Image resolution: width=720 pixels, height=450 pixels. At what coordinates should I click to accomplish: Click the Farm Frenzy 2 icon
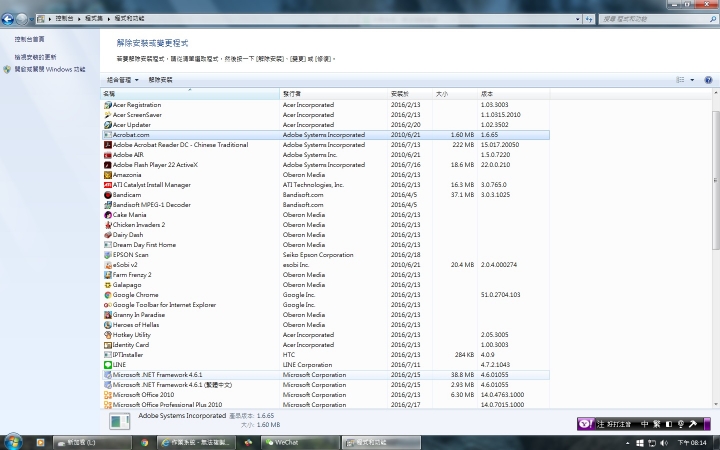(108, 275)
